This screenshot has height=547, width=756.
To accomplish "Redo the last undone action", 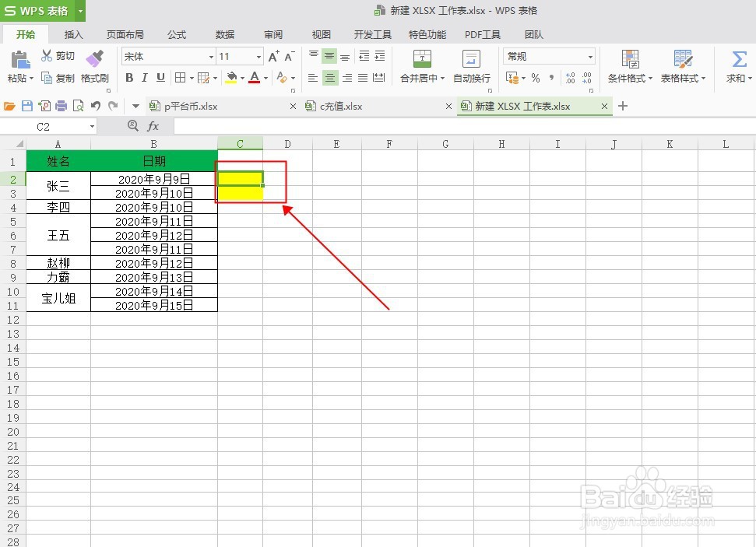I will [x=113, y=106].
